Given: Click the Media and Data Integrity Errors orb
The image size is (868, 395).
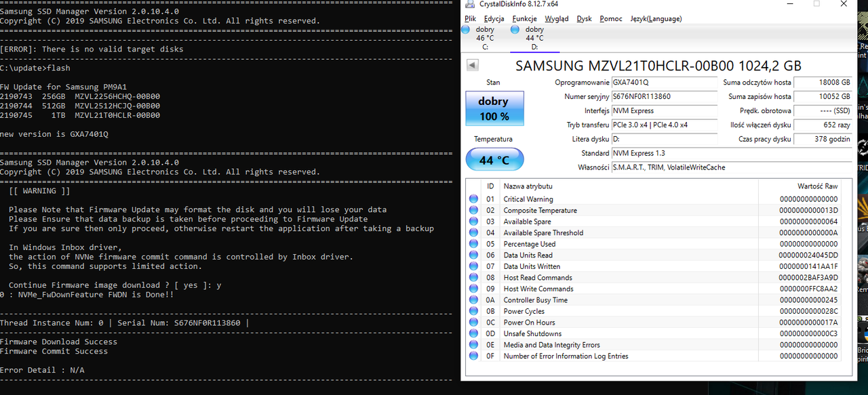Looking at the screenshot, I should click(x=473, y=344).
